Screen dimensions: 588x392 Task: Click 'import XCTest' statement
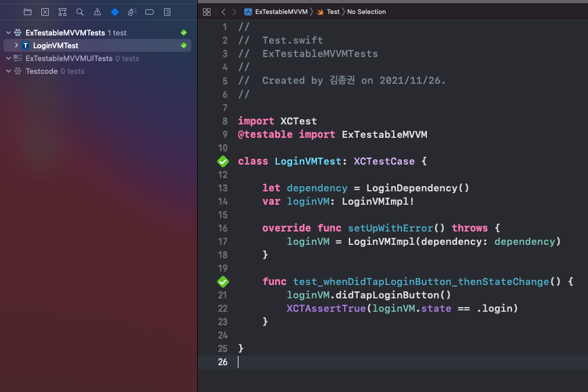tap(277, 121)
